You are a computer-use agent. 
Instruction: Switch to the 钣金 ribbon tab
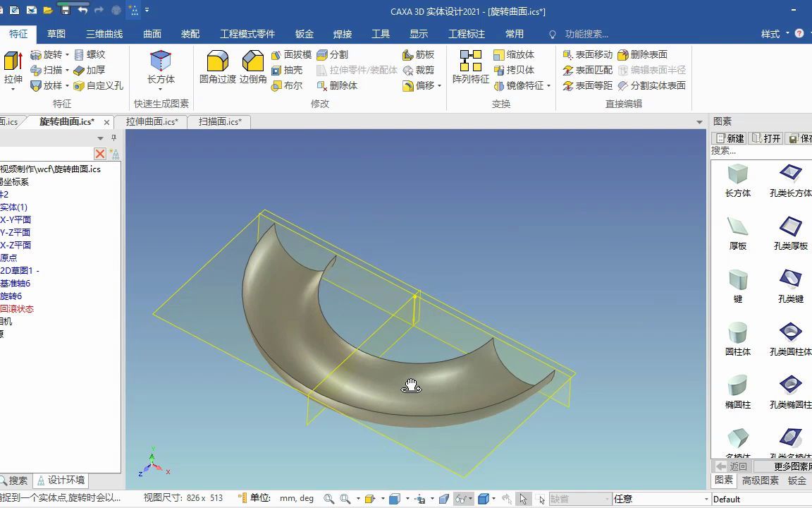click(304, 34)
